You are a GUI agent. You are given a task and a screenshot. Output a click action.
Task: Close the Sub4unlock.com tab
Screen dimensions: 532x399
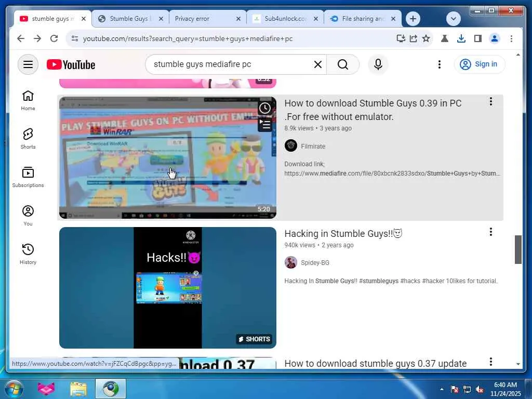(x=316, y=19)
